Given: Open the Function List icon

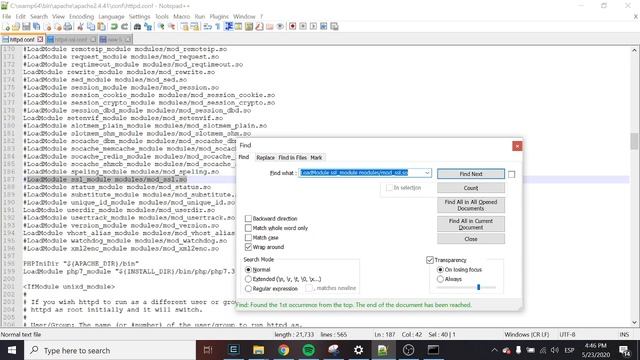Looking at the screenshot, I should click(x=259, y=27).
